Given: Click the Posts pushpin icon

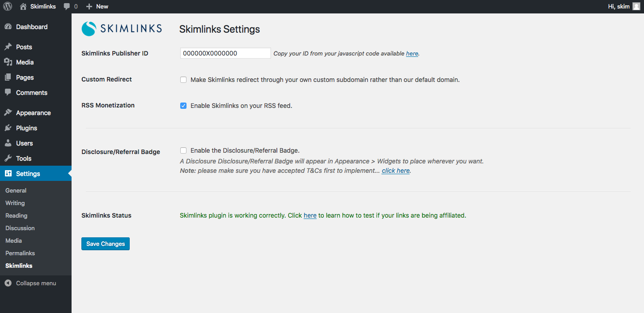Looking at the screenshot, I should coord(8,47).
